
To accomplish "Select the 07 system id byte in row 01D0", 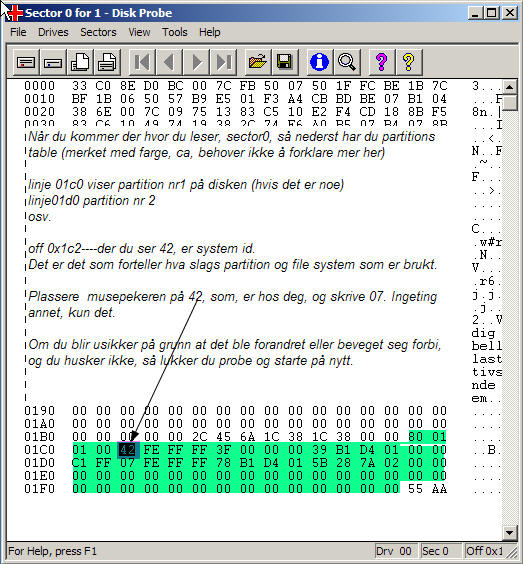I will (127, 463).
